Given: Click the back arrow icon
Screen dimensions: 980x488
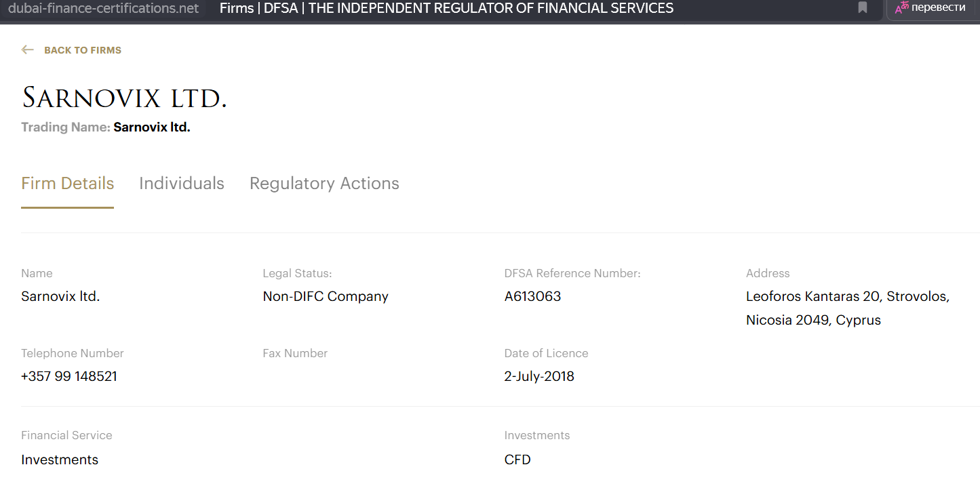Looking at the screenshot, I should (x=28, y=50).
